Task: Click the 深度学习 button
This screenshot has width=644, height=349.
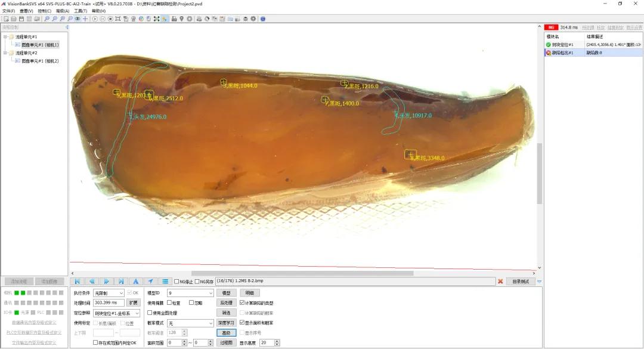Action: pos(227,323)
